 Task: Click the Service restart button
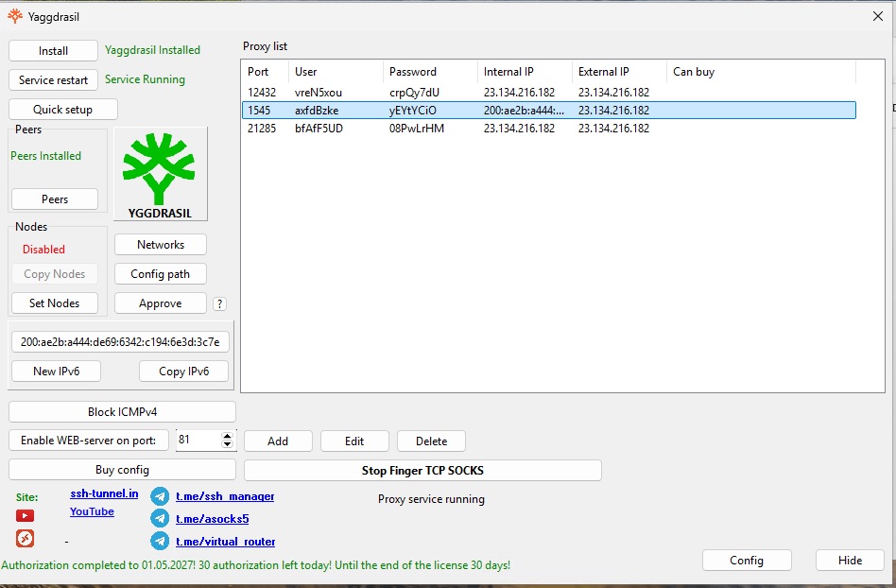coord(54,80)
